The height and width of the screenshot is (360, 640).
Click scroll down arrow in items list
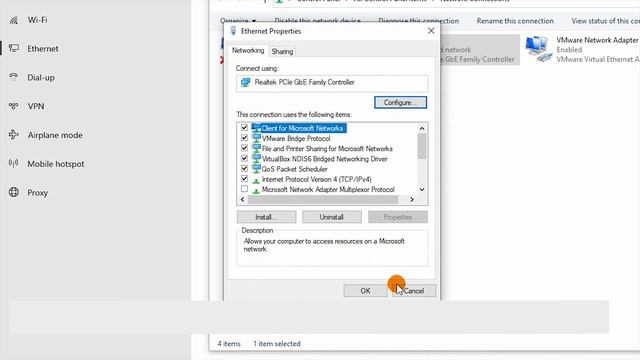tap(422, 190)
